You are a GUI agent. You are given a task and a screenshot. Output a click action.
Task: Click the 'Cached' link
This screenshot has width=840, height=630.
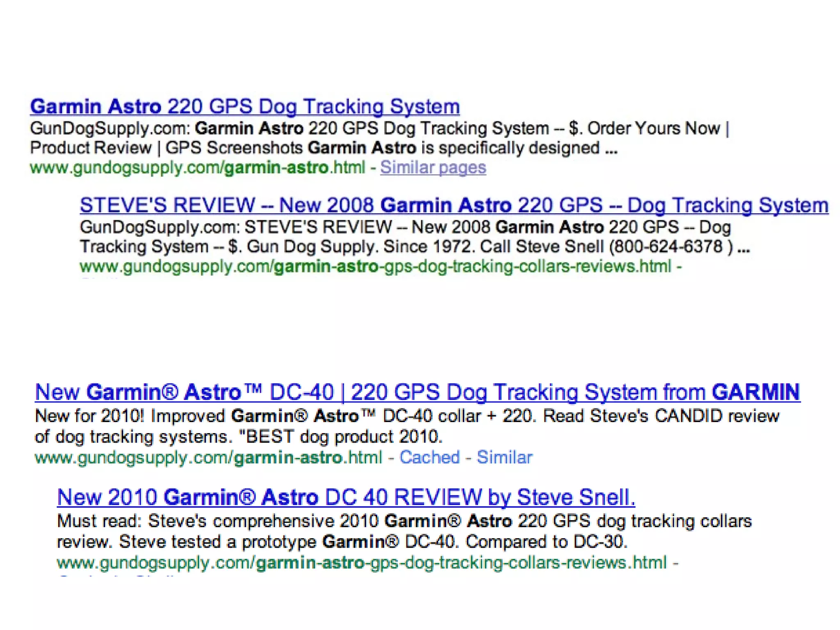(x=429, y=457)
